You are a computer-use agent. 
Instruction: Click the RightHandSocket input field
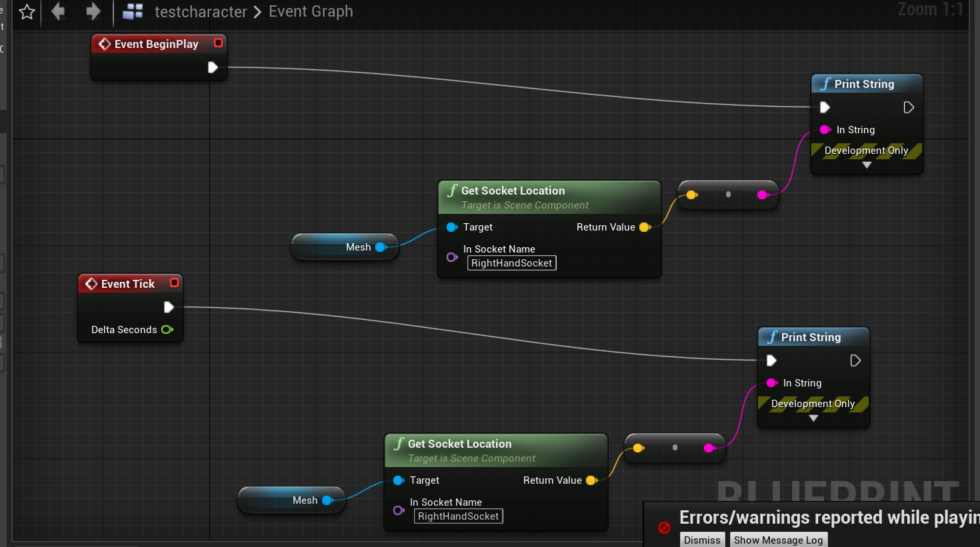tap(511, 263)
